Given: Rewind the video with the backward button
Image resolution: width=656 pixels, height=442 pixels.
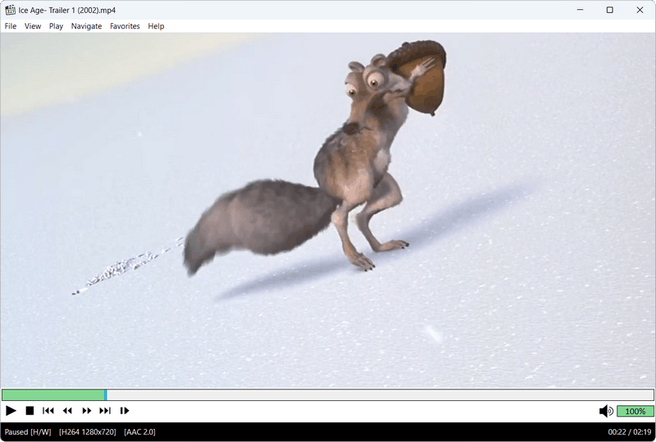Looking at the screenshot, I should pos(67,411).
